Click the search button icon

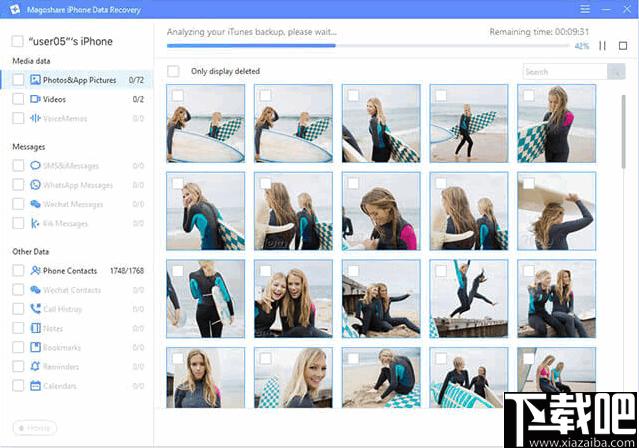(616, 72)
